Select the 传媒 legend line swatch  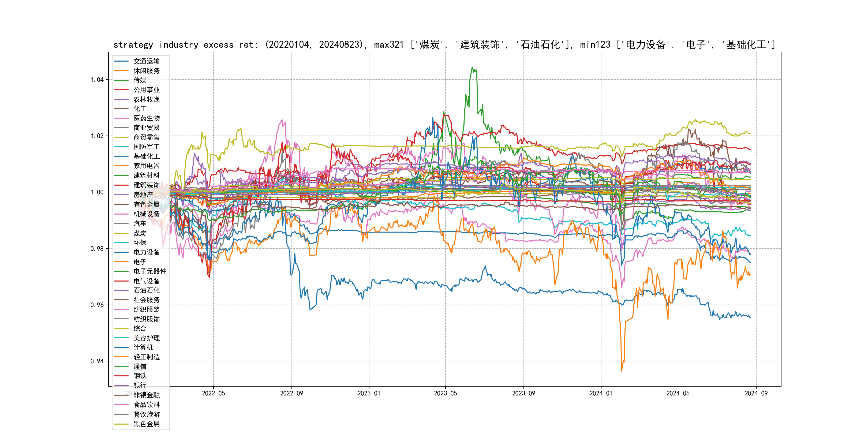pos(121,80)
